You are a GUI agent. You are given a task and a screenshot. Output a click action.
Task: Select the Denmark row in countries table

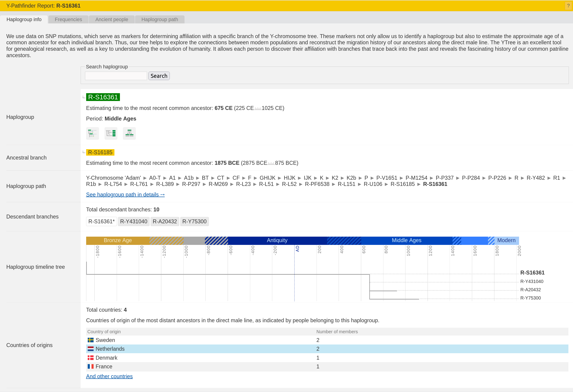click(x=327, y=358)
